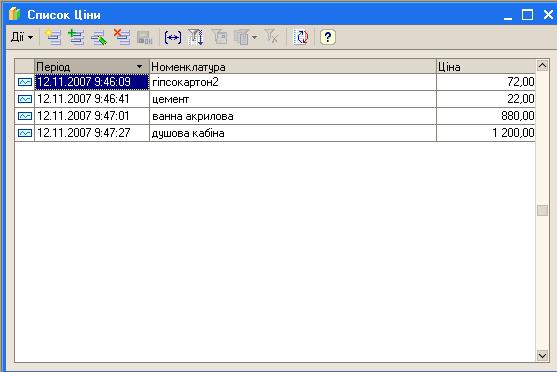Select cell 12.11.2007 9:47:01
Screen dimensions: 557x372
click(x=92, y=116)
